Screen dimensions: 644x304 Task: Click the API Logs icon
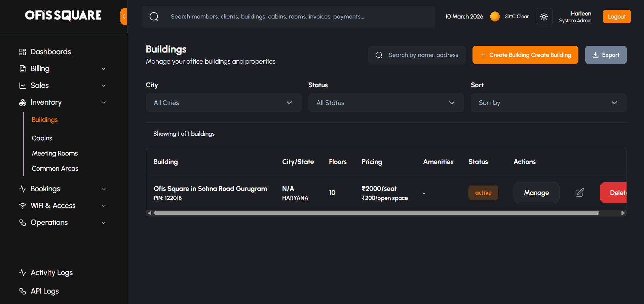point(23,291)
